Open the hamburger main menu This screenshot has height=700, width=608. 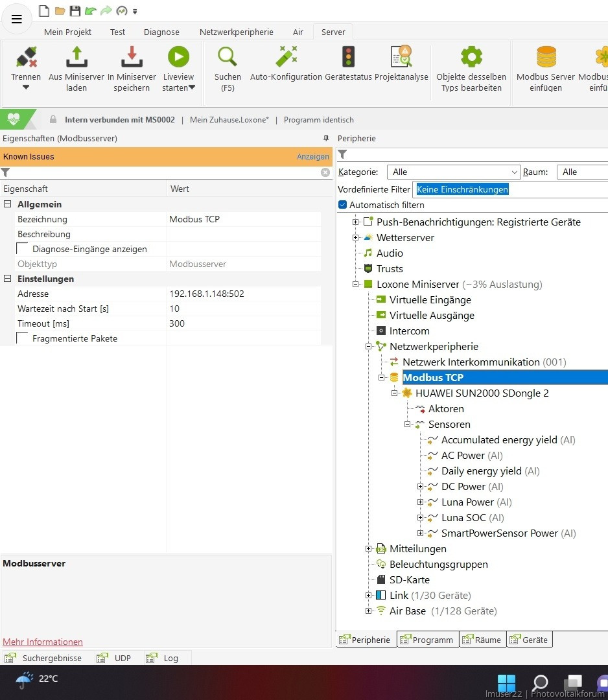click(16, 19)
